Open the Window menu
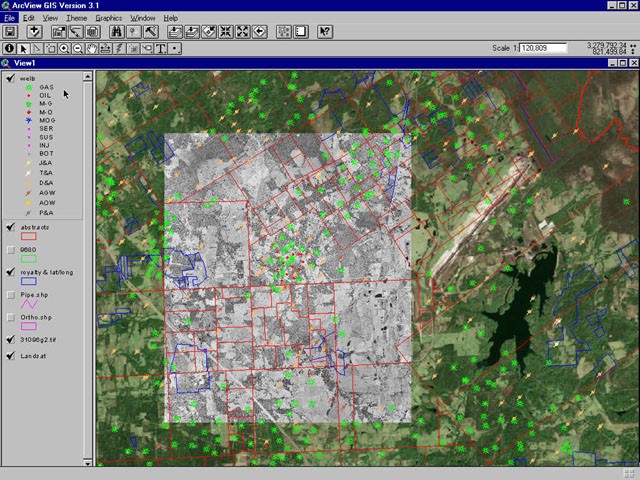The image size is (640, 480). [x=142, y=18]
